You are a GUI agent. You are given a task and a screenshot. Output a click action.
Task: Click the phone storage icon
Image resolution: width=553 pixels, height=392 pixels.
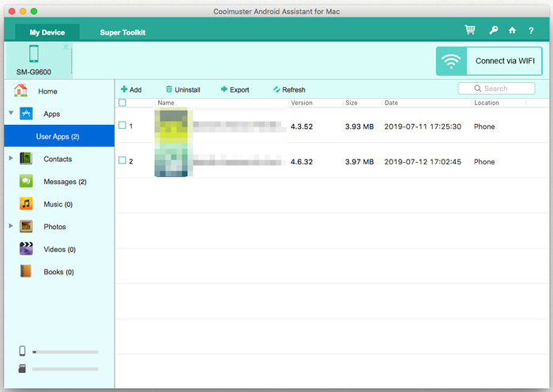[x=22, y=351]
